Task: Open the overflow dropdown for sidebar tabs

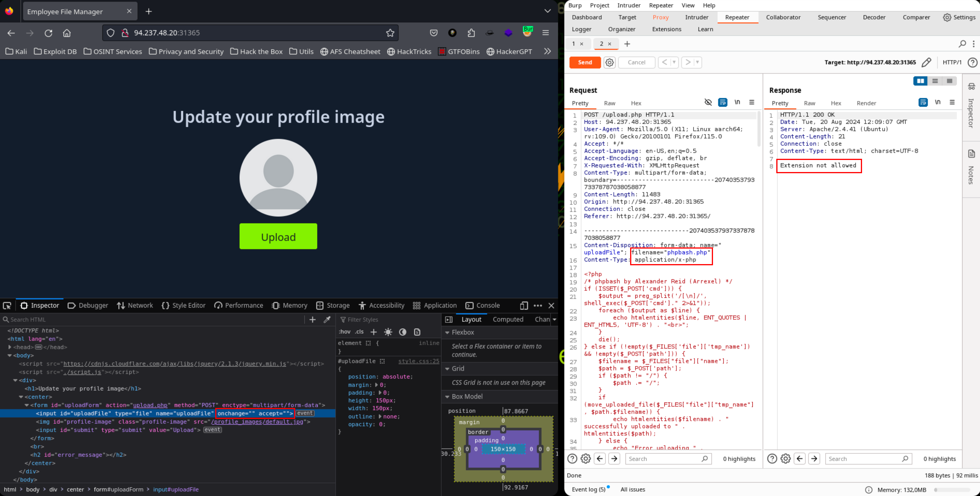Action: [554, 320]
